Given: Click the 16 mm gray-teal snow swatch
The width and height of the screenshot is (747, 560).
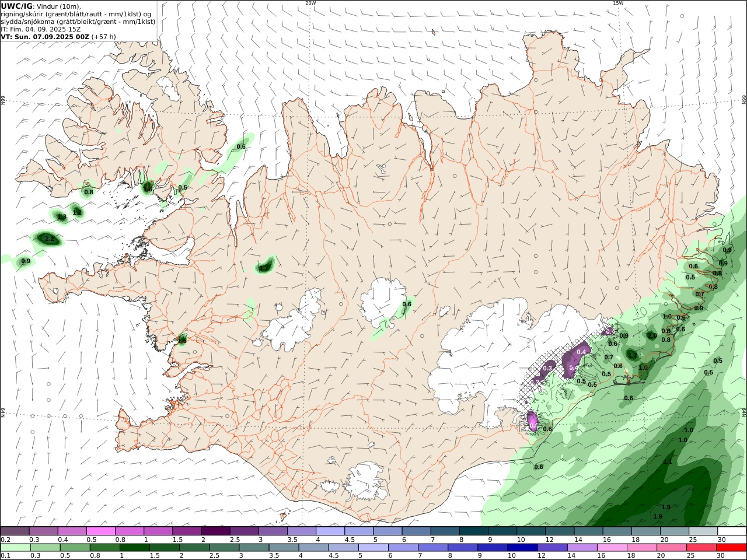Looking at the screenshot, I should point(617,531).
